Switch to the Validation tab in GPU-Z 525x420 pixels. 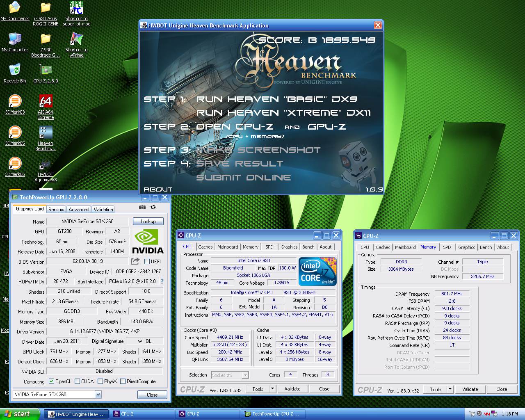pos(103,209)
